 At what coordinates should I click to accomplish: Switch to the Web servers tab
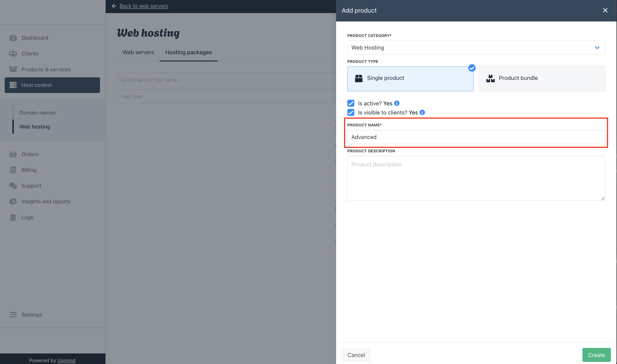[138, 52]
